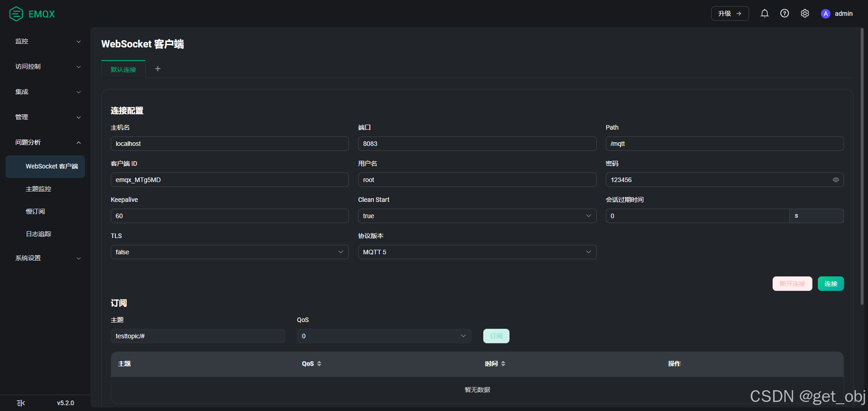The width and height of the screenshot is (868, 411).
Task: Click the 断开连接 disconnect button
Action: point(792,284)
